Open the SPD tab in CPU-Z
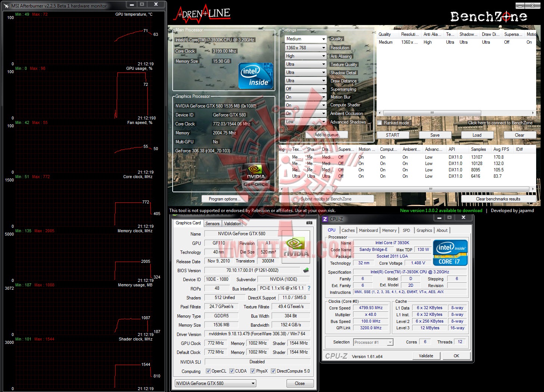Image resolution: width=544 pixels, height=392 pixels. [x=407, y=230]
